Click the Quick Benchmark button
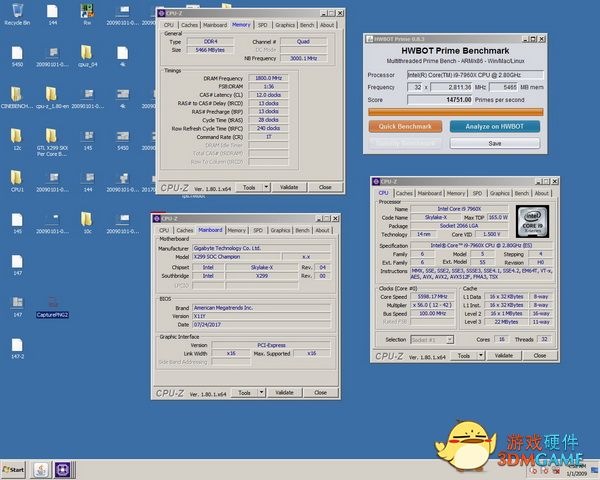 coord(406,126)
